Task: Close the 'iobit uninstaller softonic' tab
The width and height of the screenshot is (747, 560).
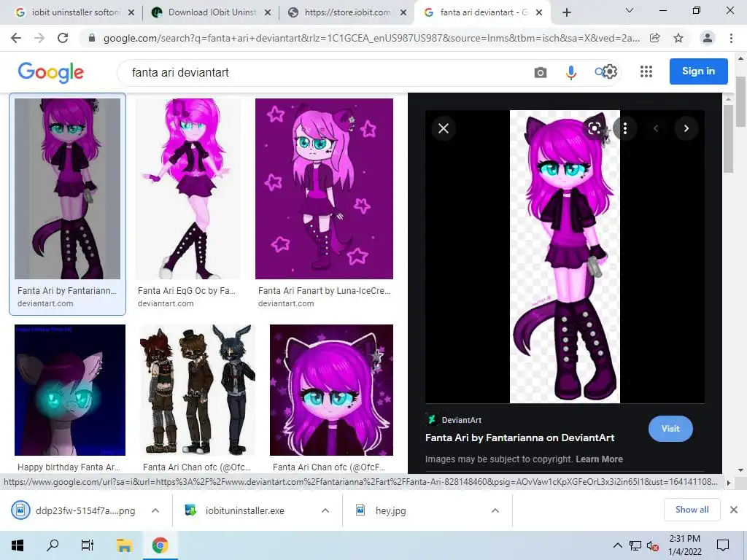Action: click(x=131, y=12)
